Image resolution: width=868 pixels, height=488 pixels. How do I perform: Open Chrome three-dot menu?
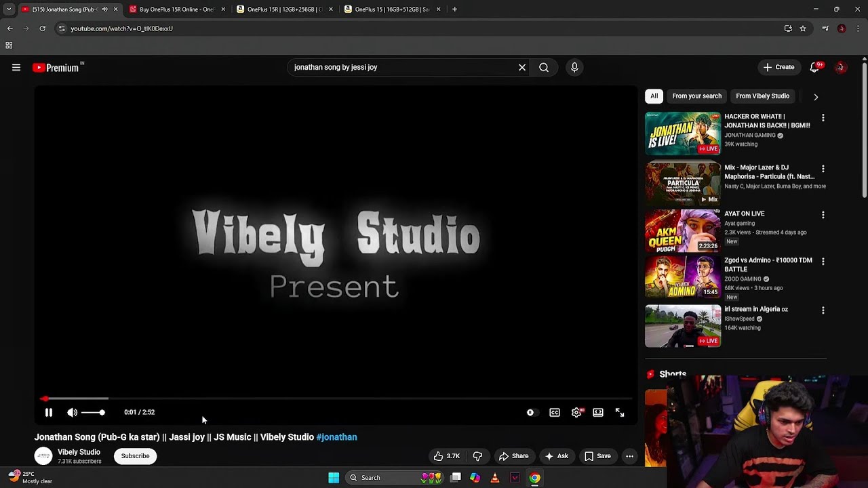[858, 28]
